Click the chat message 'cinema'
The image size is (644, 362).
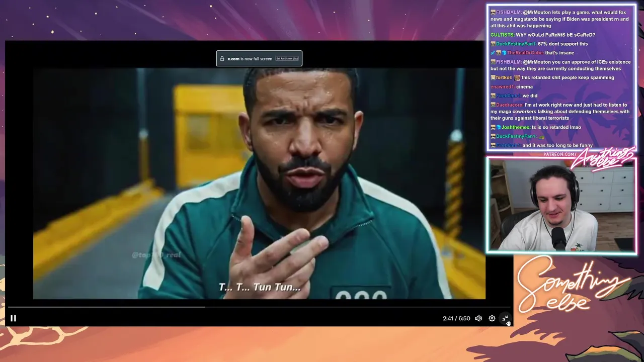coord(524,86)
